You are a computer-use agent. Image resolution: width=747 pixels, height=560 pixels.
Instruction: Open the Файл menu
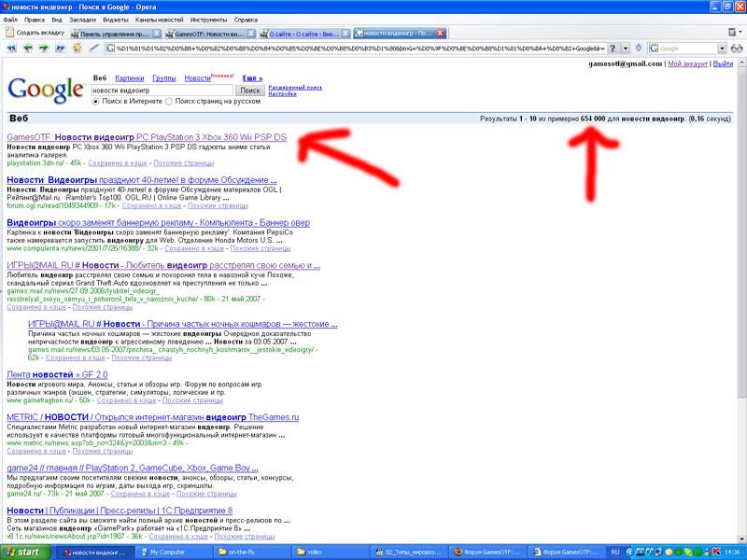pyautogui.click(x=10, y=20)
